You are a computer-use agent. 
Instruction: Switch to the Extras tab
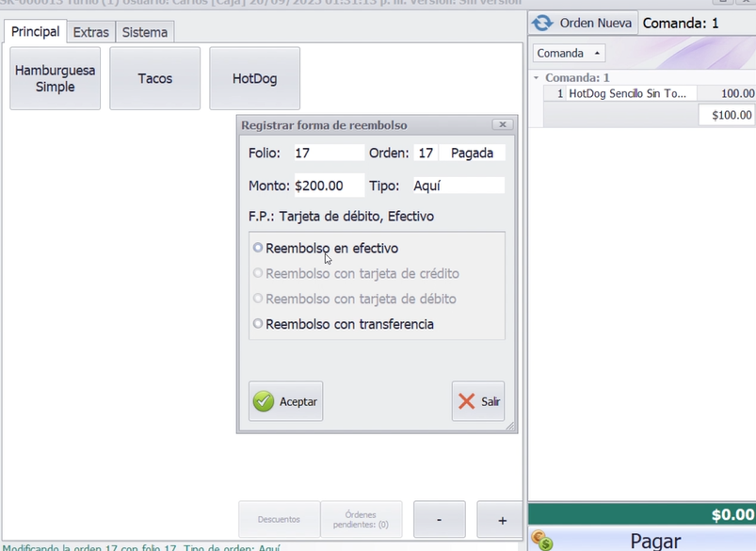[91, 32]
